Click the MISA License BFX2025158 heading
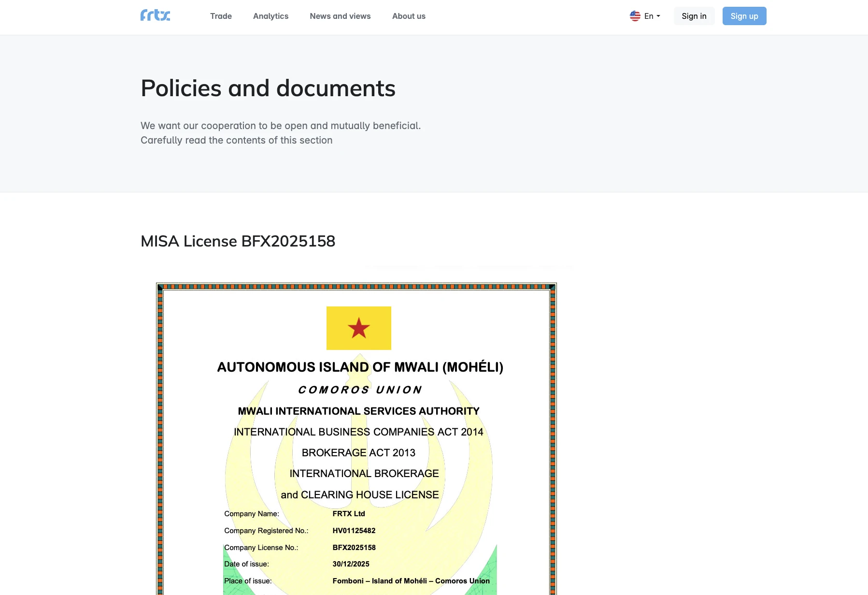 click(238, 241)
